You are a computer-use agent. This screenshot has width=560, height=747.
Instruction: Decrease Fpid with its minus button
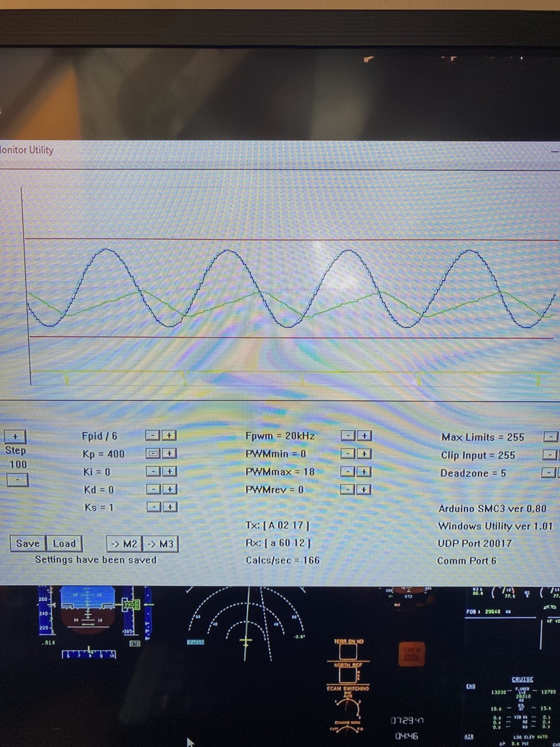coord(153,435)
